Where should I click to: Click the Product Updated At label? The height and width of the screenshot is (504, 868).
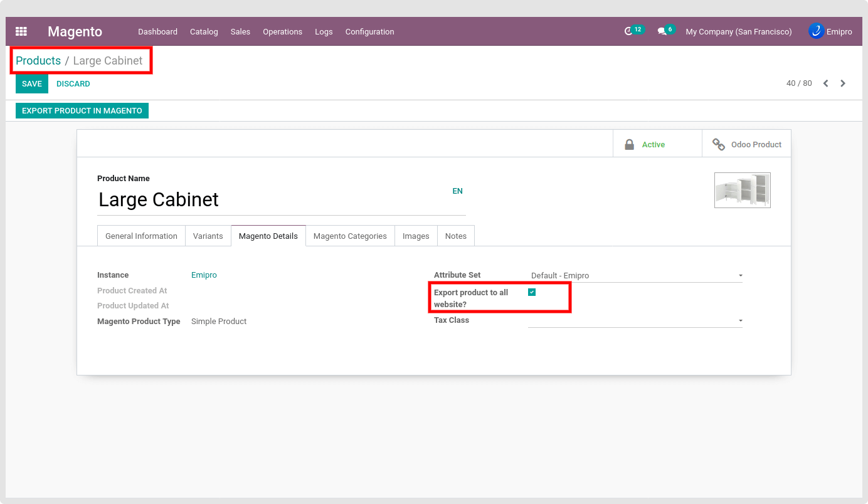pos(133,306)
